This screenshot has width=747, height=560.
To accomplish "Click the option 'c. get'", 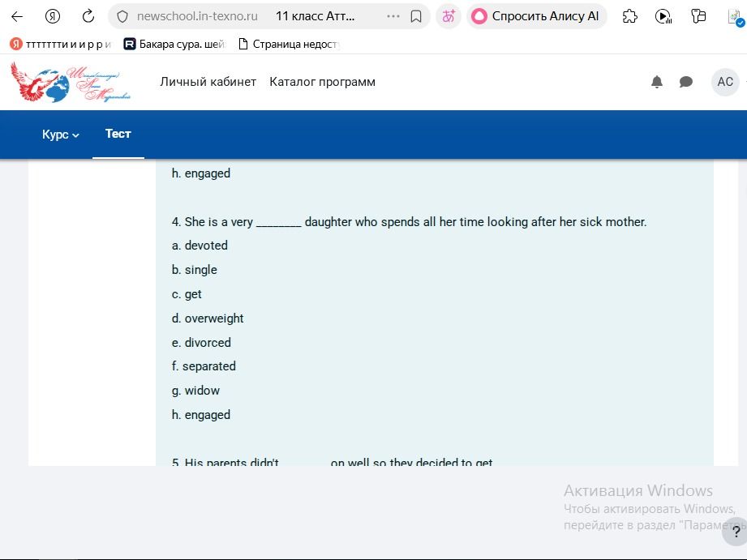I will pos(187,294).
